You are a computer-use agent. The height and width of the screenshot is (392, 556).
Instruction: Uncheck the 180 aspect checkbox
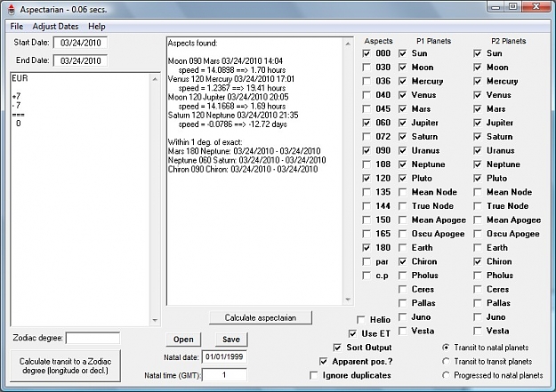[367, 248]
